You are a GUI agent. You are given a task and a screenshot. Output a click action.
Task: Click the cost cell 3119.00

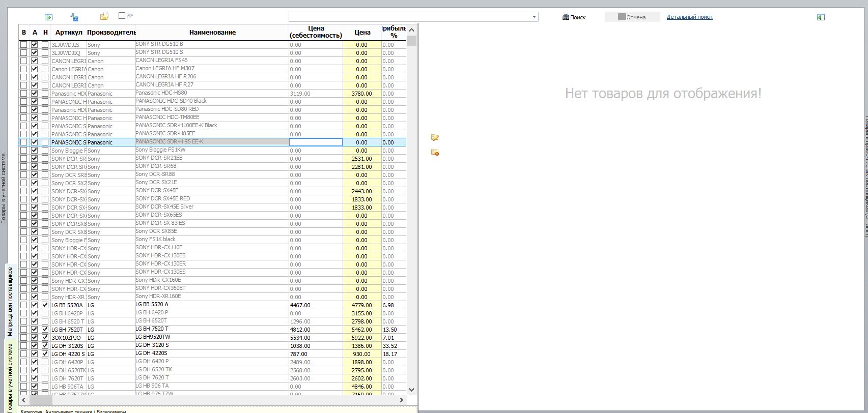[316, 94]
